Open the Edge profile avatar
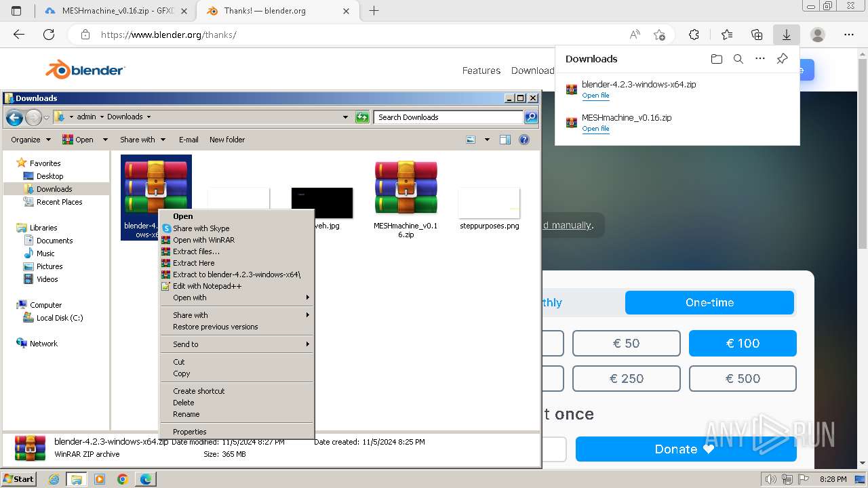 click(818, 35)
